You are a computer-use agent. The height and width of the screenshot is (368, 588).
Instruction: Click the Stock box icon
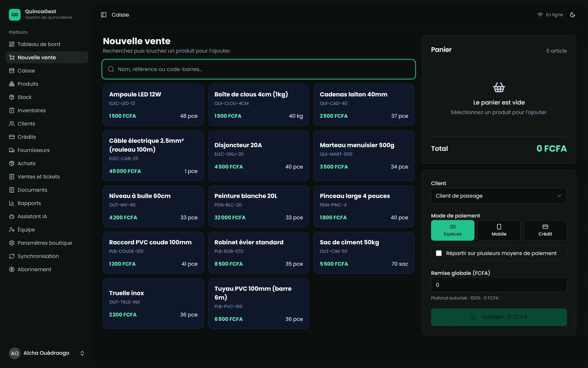[x=12, y=97]
